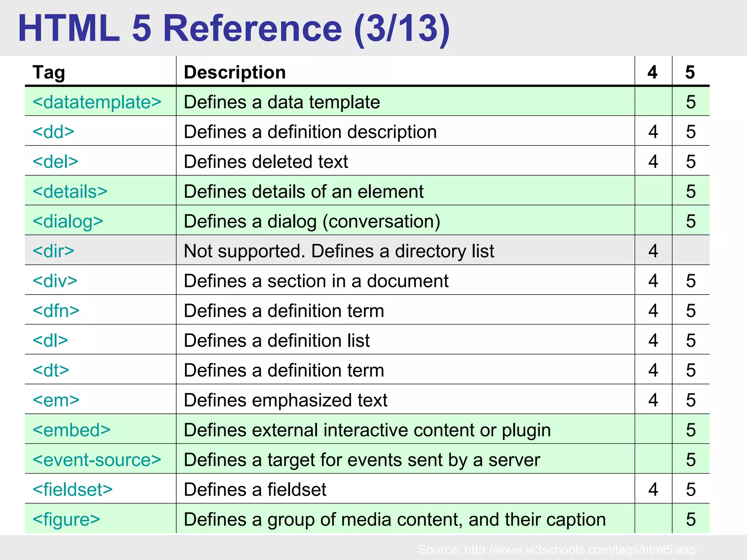
Task: Select 'Defines a fieldset' description
Action: (255, 490)
